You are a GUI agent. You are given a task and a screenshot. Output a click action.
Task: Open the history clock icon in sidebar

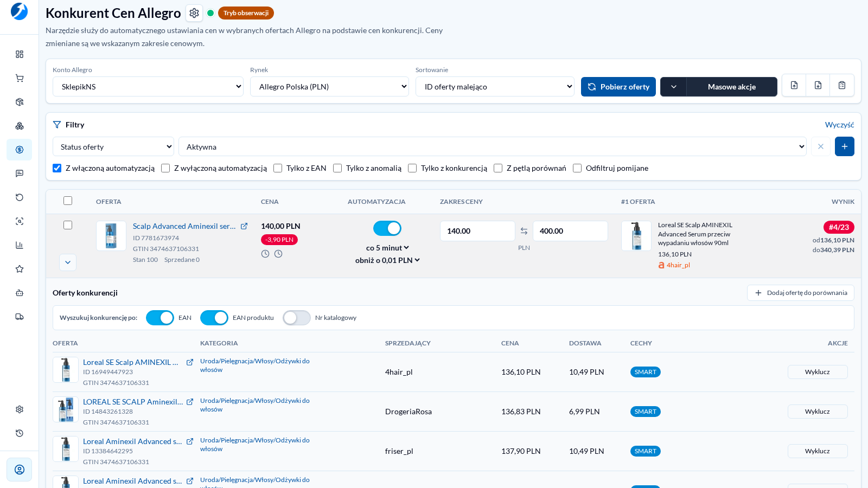[20, 433]
